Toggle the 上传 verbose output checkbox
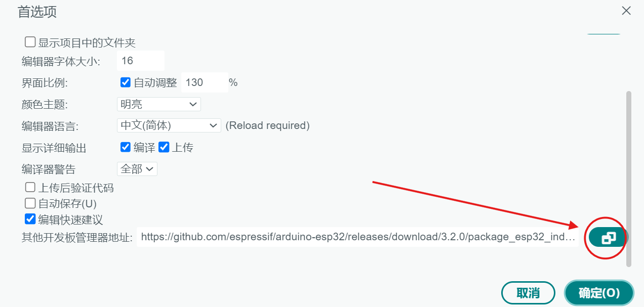 (164, 147)
